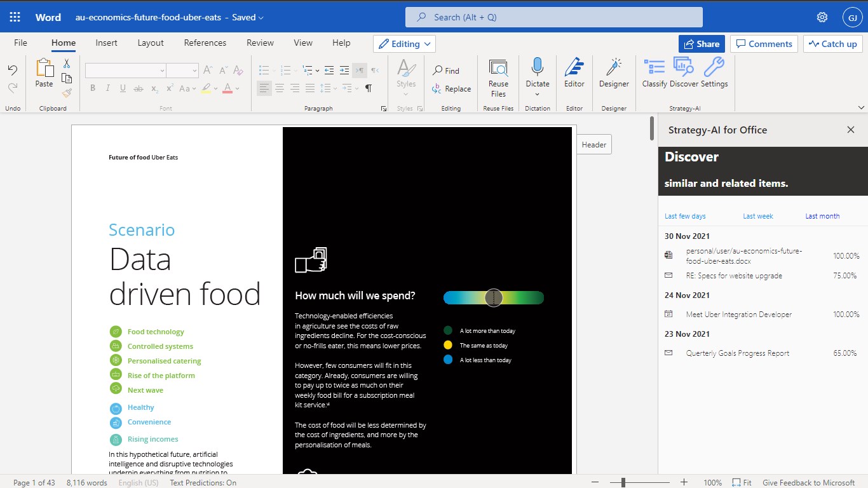Expand the Styles gallery

(x=406, y=95)
